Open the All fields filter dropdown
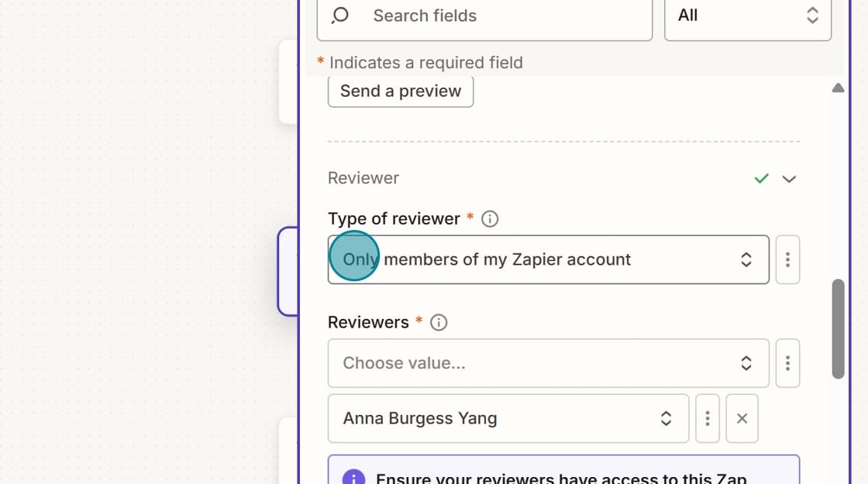Viewport: 868px width, 484px height. pyautogui.click(x=746, y=15)
